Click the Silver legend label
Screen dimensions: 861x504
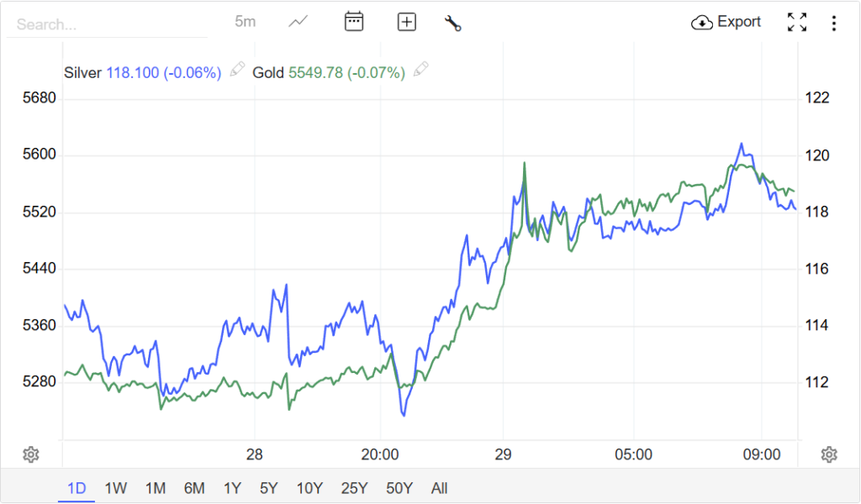82,73
